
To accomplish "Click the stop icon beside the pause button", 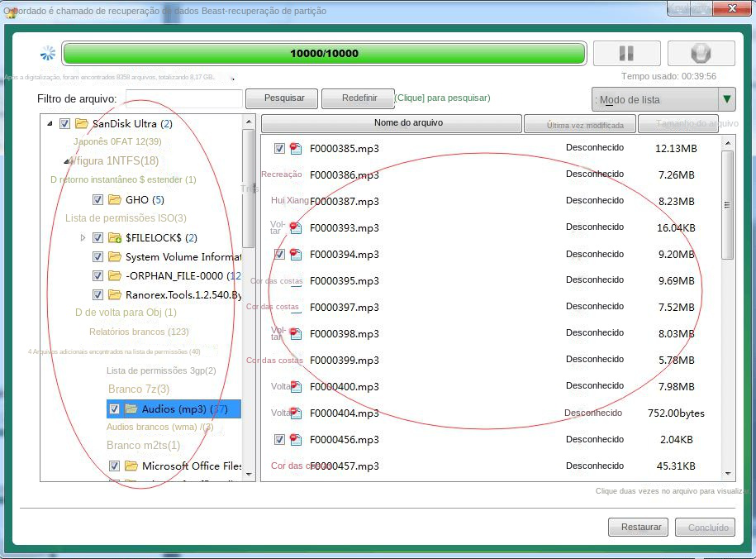I will click(700, 51).
